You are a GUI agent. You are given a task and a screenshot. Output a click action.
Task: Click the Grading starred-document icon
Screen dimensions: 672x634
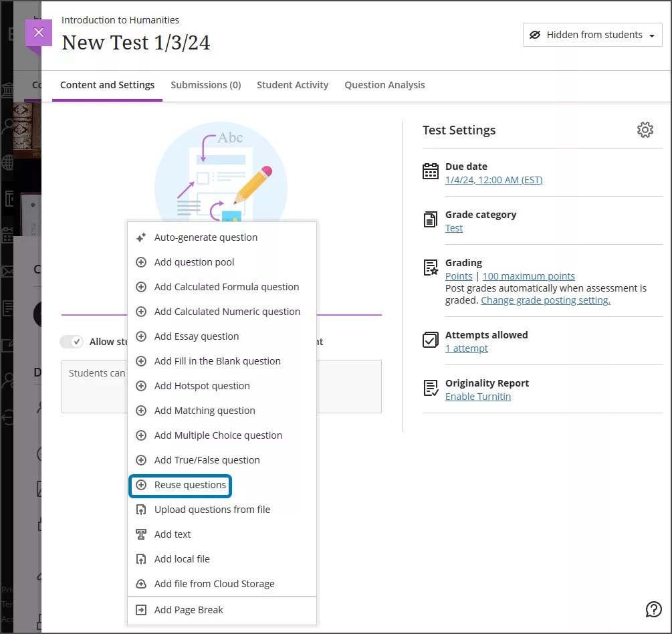pos(430,268)
